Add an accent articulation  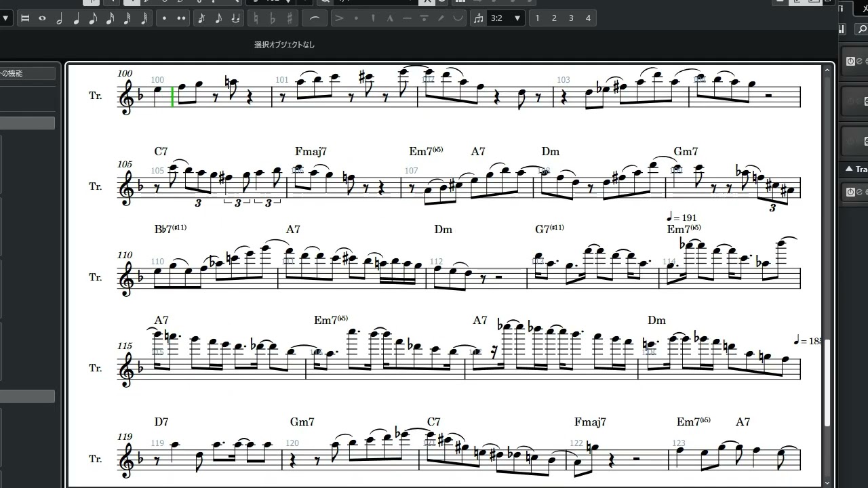pos(339,18)
